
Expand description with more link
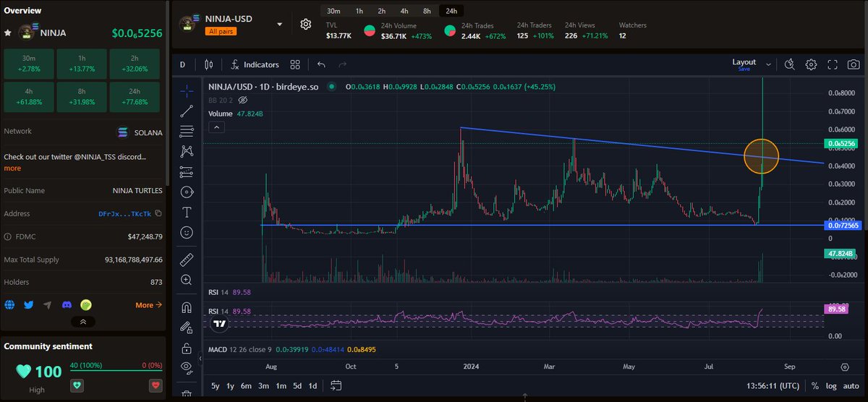[12, 168]
